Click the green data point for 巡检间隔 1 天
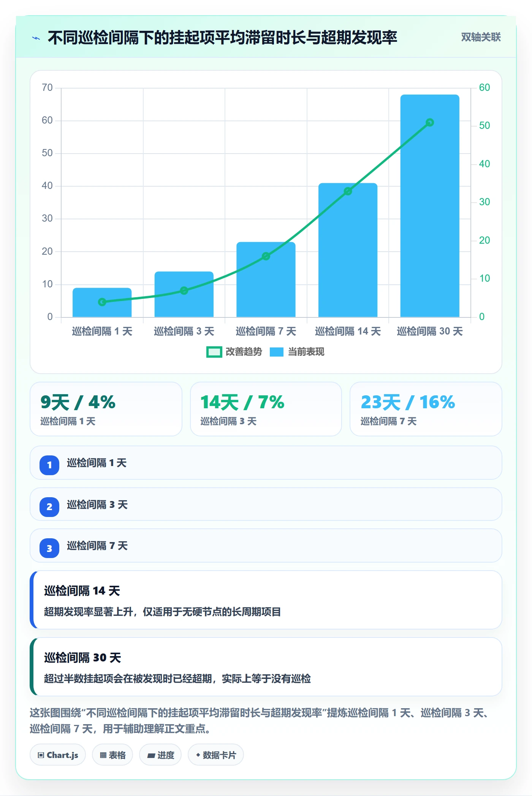Screen dimensions: 532x796 (102, 302)
